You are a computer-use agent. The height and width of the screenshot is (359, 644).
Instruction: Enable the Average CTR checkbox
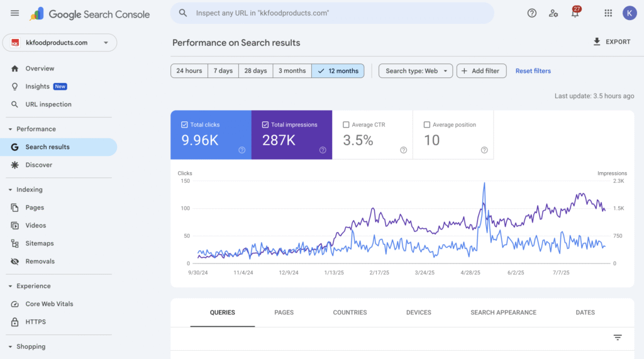point(347,124)
